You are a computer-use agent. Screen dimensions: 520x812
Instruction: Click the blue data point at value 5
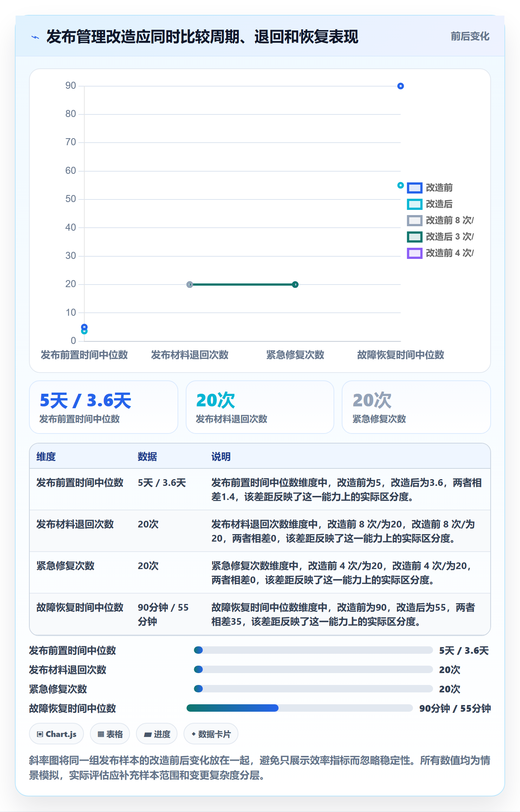point(84,327)
